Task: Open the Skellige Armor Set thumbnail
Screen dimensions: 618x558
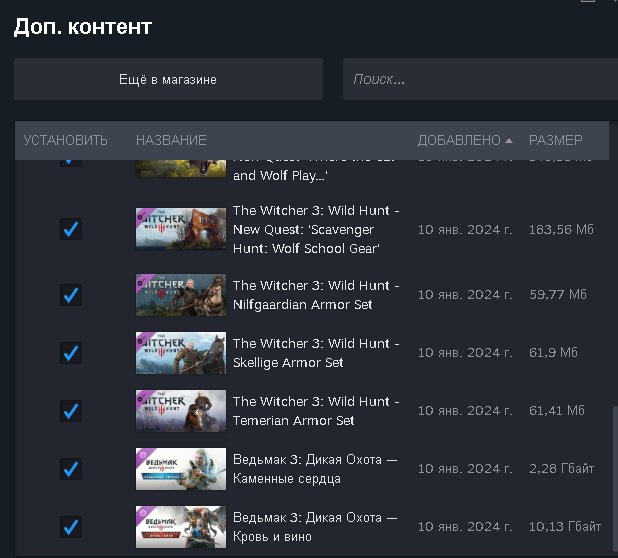Action: pyautogui.click(x=181, y=353)
